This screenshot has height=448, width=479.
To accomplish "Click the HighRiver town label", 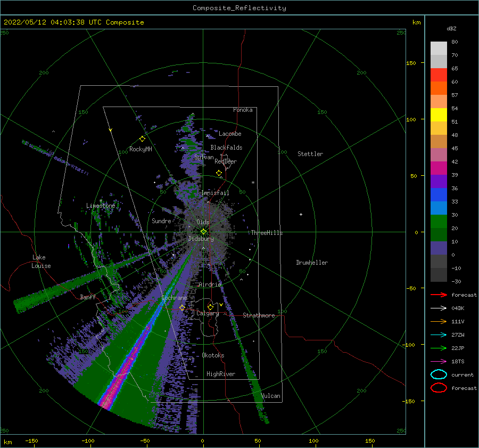I will click(221, 374).
